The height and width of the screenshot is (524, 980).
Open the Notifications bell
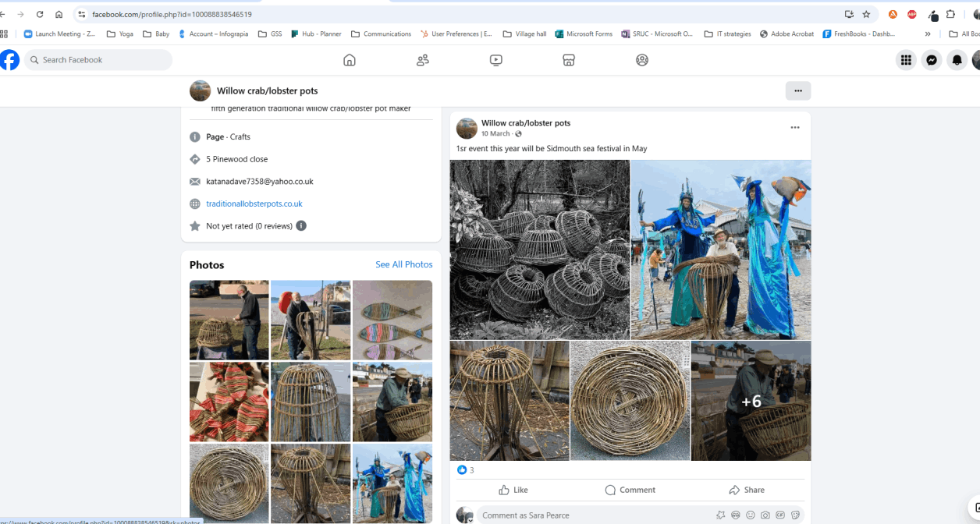click(x=957, y=60)
